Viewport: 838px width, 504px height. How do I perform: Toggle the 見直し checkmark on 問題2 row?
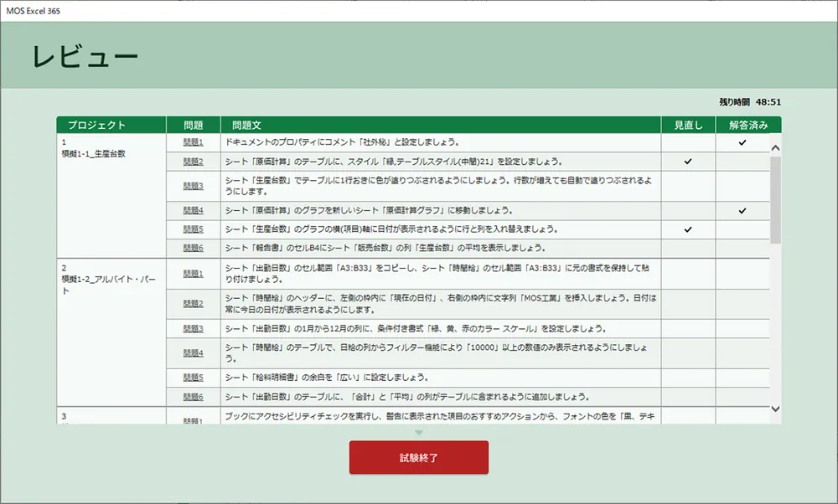689,161
